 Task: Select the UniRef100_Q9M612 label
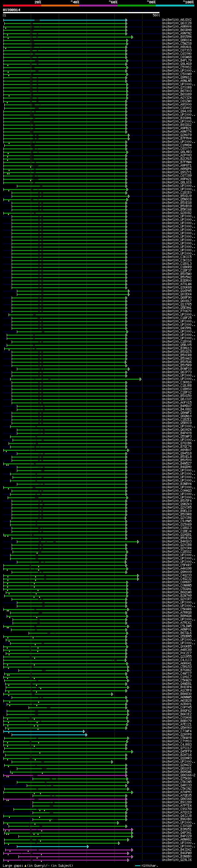click(x=176, y=78)
